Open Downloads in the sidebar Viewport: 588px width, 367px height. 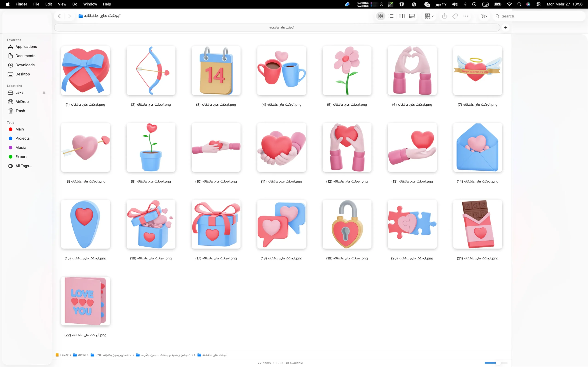(25, 65)
